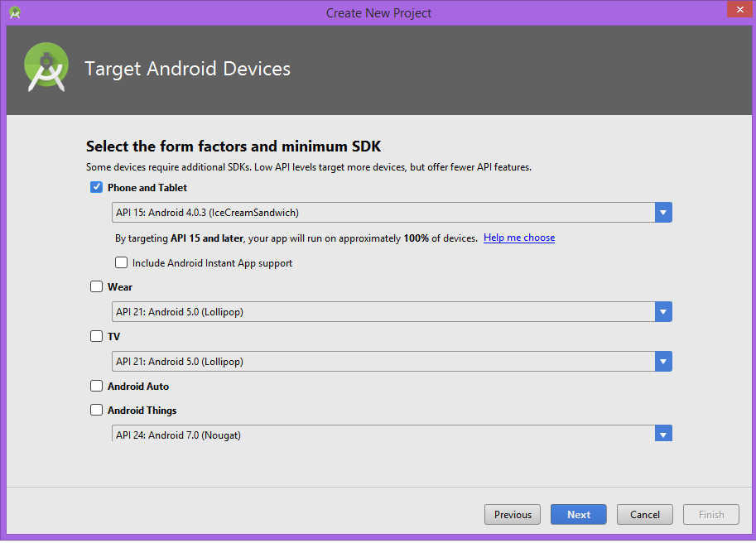The image size is (756, 543).
Task: Enable Android Auto support
Action: (96, 385)
